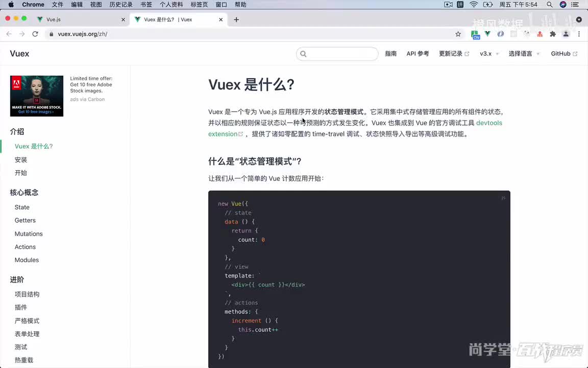The width and height of the screenshot is (588, 368).
Task: Open the Extensions puzzle icon
Action: click(553, 34)
